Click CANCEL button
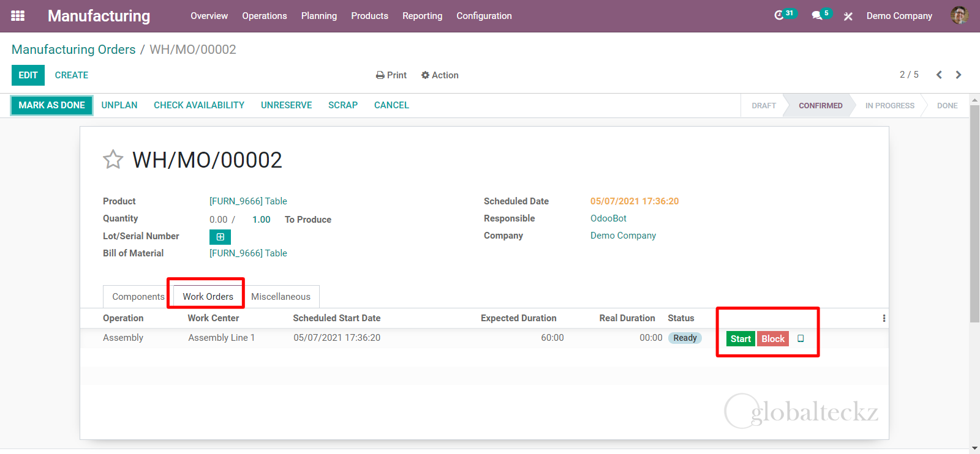The width and height of the screenshot is (980, 454). click(x=391, y=105)
